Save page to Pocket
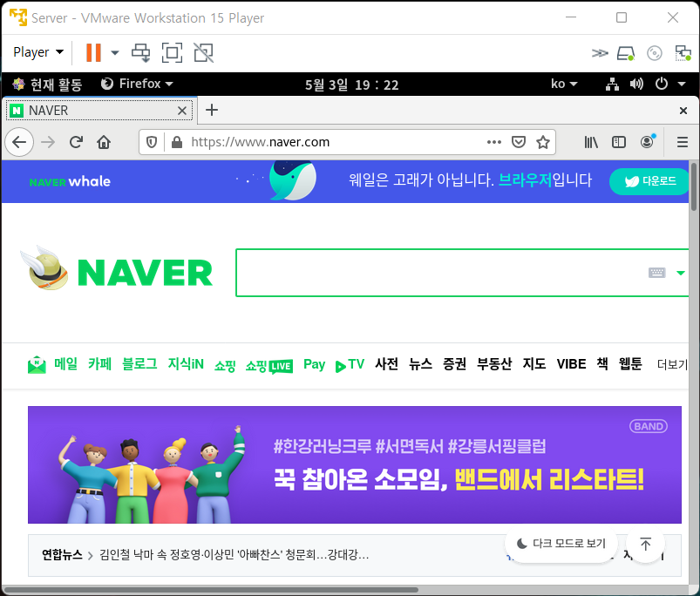 [519, 142]
